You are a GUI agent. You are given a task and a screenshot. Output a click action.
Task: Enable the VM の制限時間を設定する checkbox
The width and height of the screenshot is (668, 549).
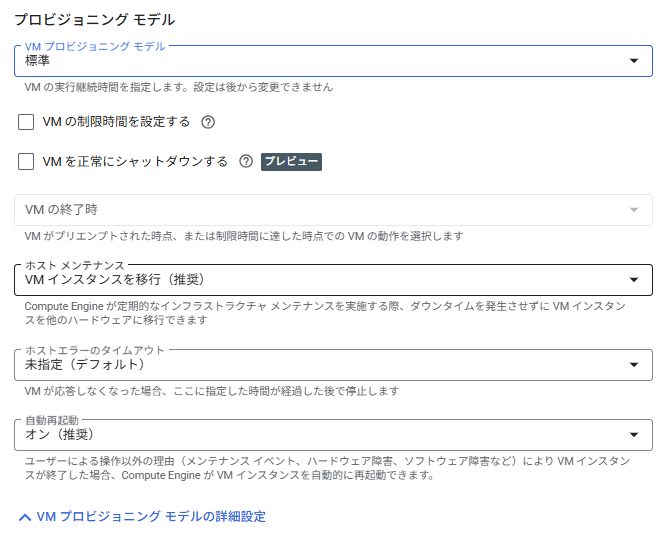coord(27,122)
